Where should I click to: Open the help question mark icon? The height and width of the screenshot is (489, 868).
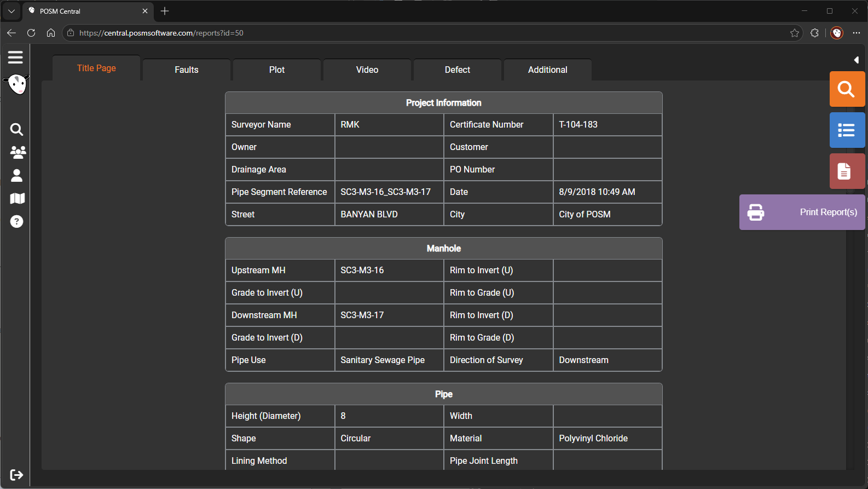(17, 221)
